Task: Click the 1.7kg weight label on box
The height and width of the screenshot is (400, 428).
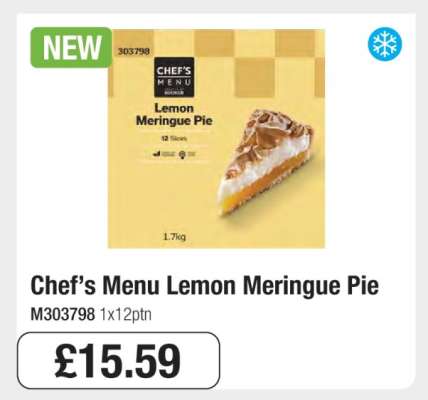Action: pos(174,237)
